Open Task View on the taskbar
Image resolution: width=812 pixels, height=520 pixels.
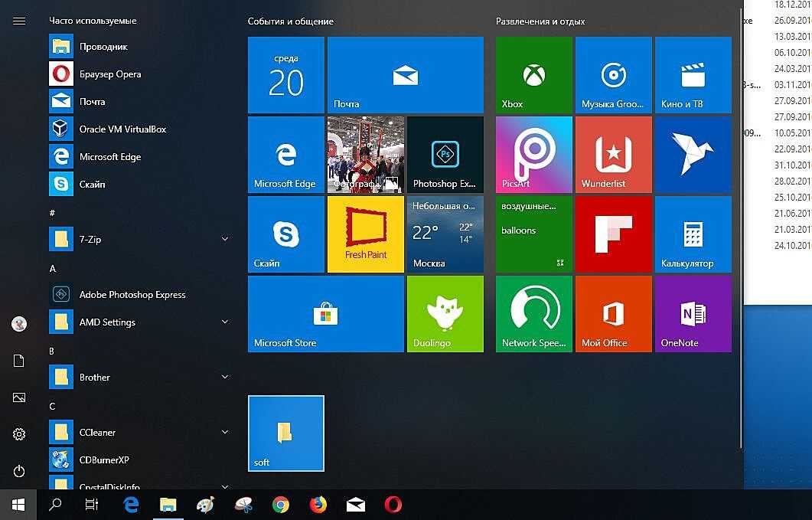92,505
